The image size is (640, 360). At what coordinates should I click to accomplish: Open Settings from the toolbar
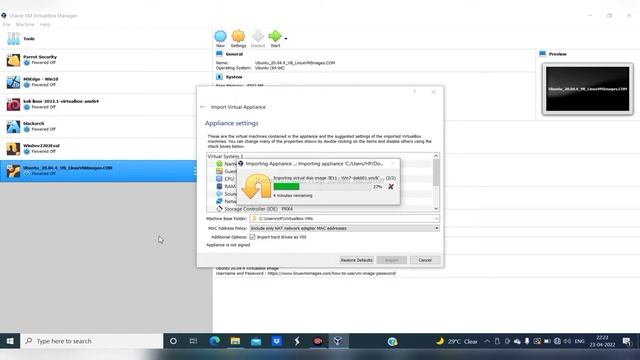tap(238, 39)
